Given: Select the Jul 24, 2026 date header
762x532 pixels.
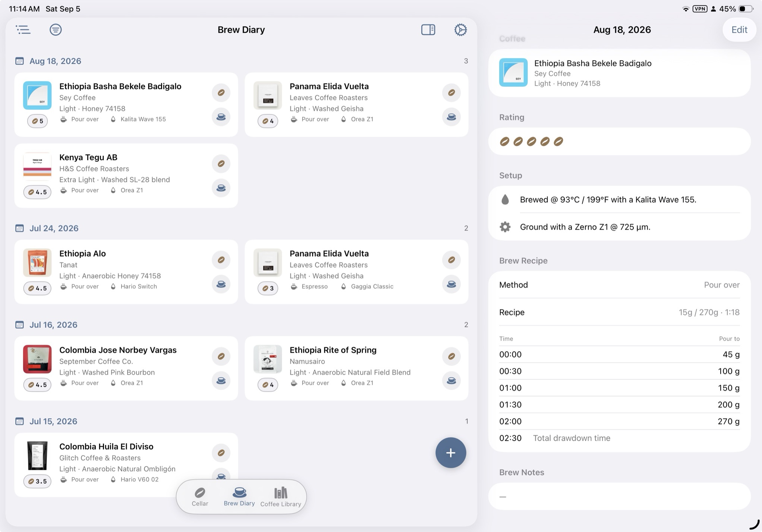Looking at the screenshot, I should pyautogui.click(x=54, y=228).
